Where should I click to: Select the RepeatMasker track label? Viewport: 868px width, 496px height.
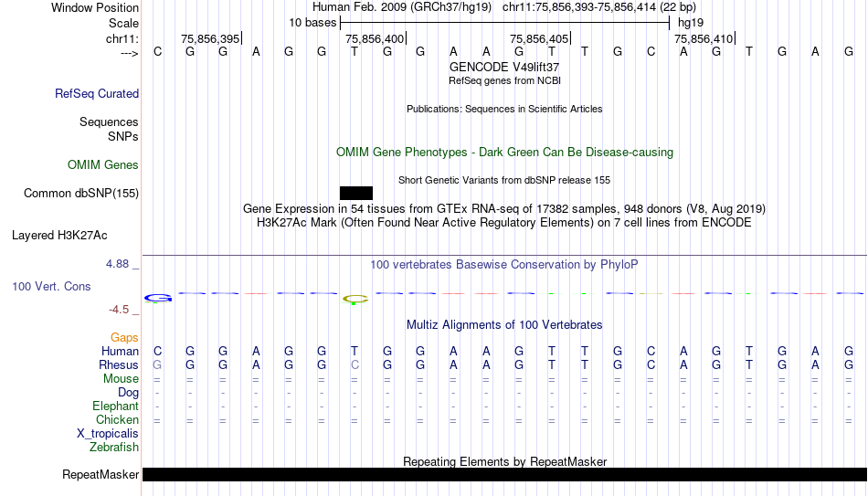pyautogui.click(x=101, y=474)
